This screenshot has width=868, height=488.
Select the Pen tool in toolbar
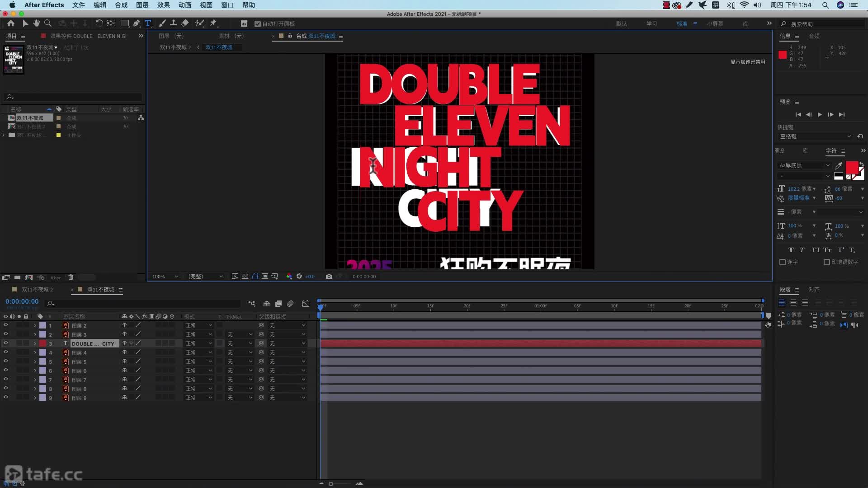pos(136,23)
